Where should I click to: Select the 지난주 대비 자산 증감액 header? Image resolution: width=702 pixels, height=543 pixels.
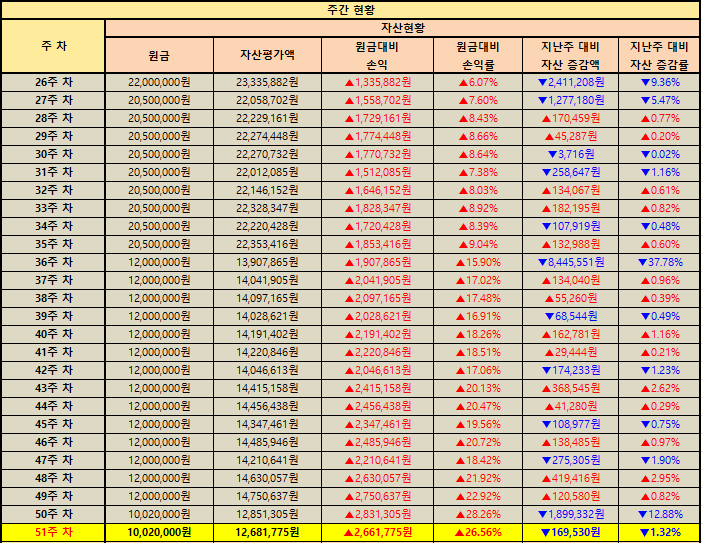pos(570,55)
